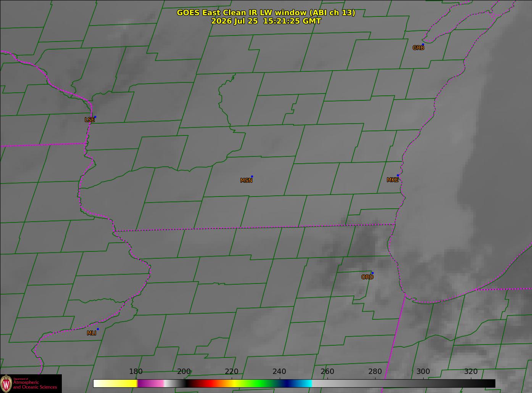Click the ORD station label text

[367, 277]
